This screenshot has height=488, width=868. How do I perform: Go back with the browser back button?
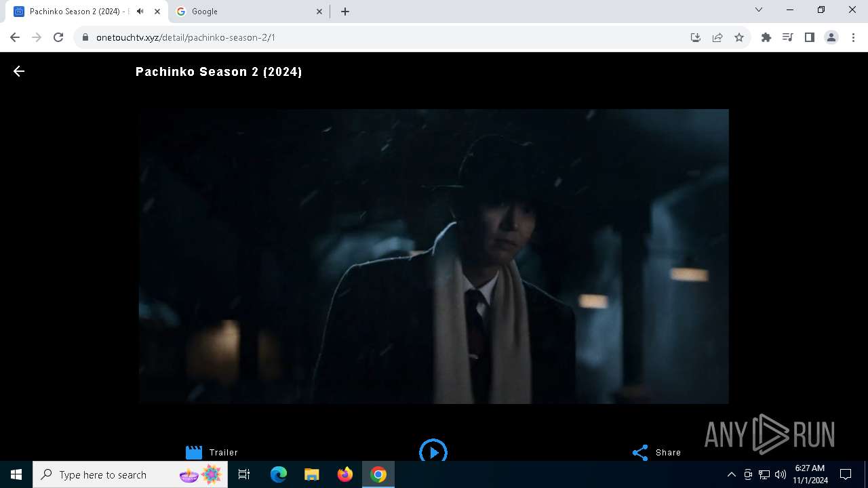click(x=15, y=37)
